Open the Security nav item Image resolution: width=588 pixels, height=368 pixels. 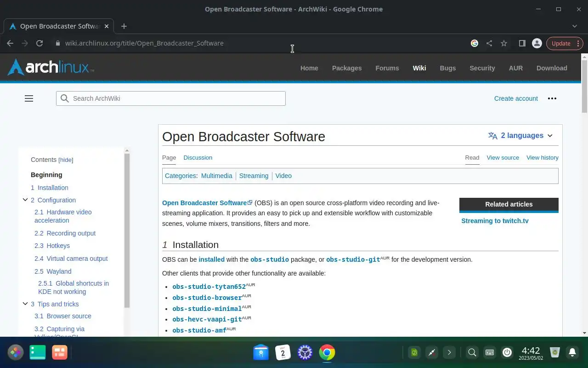[x=482, y=68]
